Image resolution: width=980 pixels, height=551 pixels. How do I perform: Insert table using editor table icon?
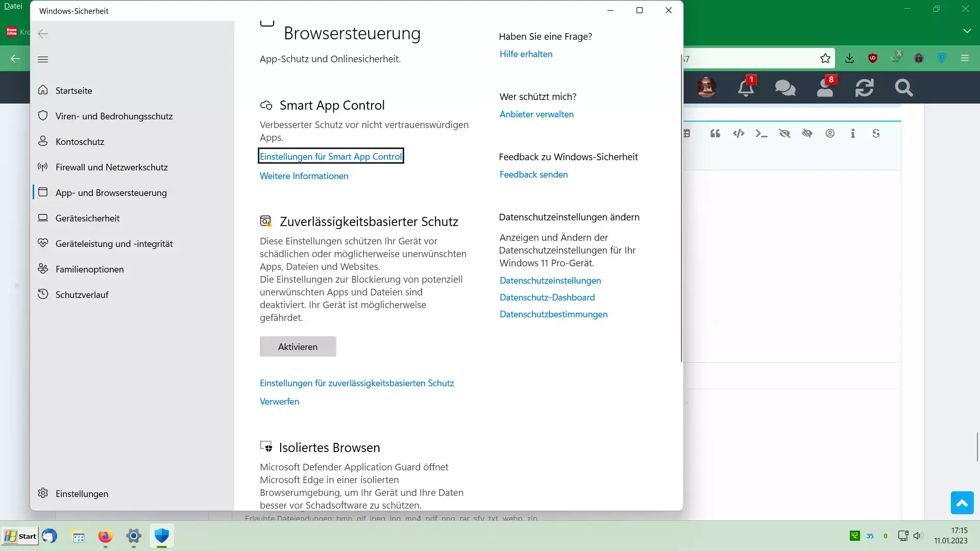click(687, 134)
